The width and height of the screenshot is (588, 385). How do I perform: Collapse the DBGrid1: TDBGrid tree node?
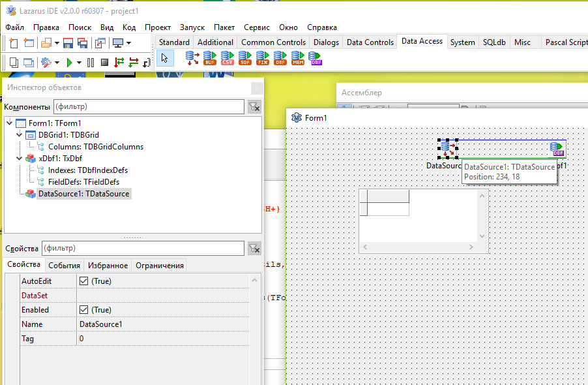19,134
